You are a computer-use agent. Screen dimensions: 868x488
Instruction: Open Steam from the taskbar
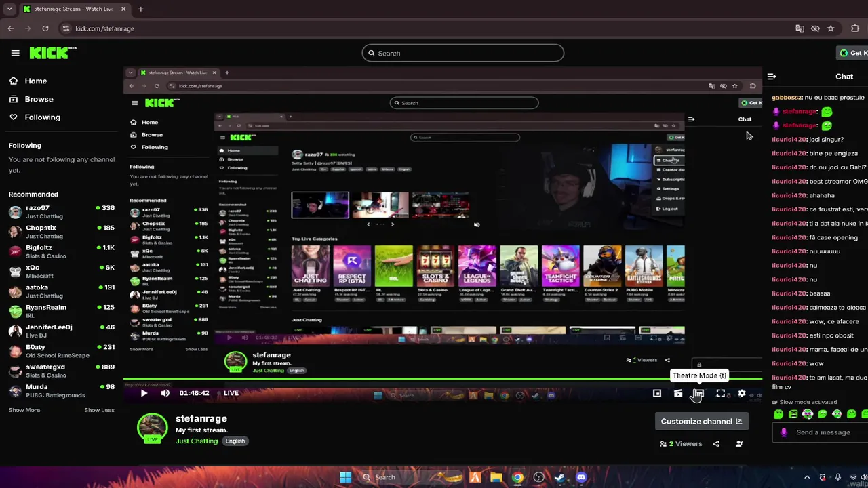click(x=559, y=477)
